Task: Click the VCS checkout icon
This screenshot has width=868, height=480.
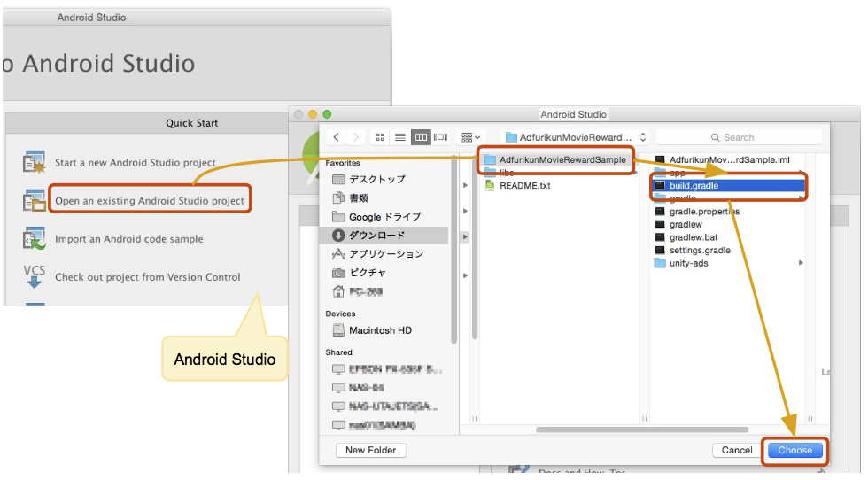Action: pos(34,276)
